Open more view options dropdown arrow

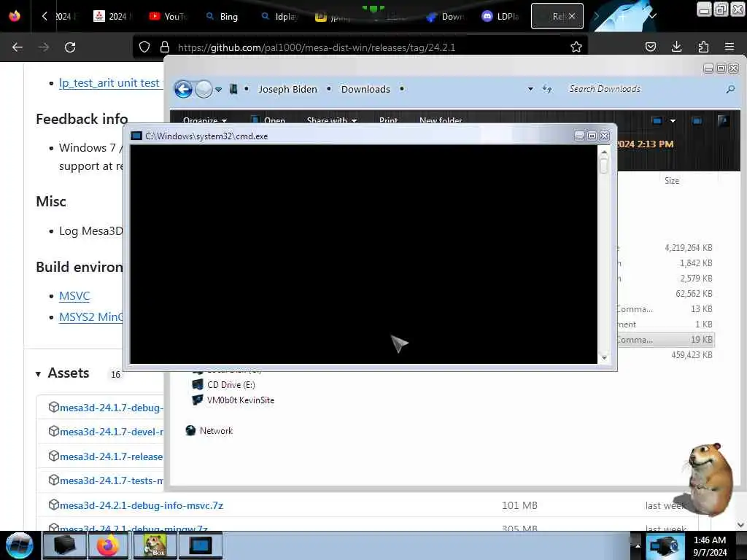click(x=673, y=121)
